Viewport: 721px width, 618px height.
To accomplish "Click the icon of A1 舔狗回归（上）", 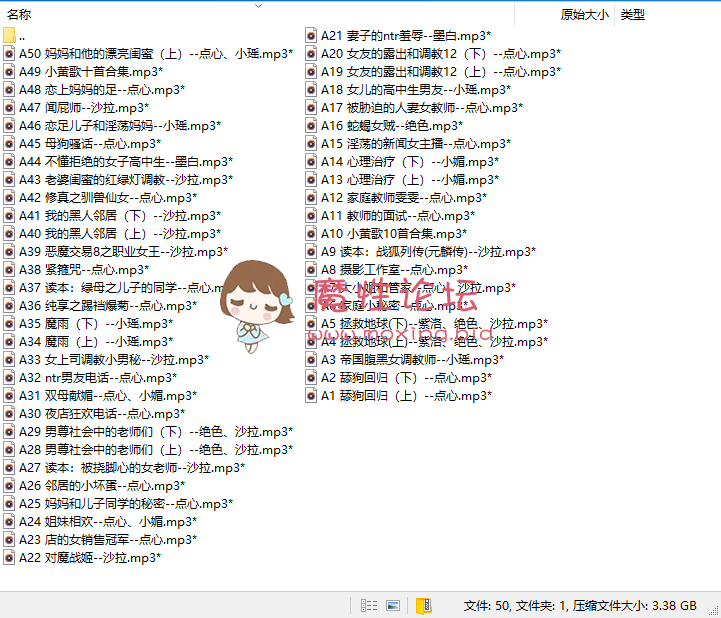I will [x=311, y=395].
